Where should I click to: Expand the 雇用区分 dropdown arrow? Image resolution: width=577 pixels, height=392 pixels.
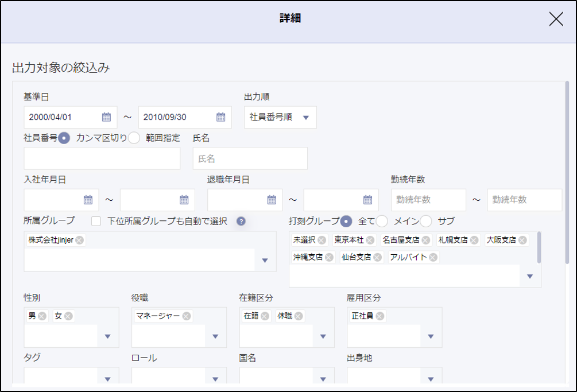point(431,336)
